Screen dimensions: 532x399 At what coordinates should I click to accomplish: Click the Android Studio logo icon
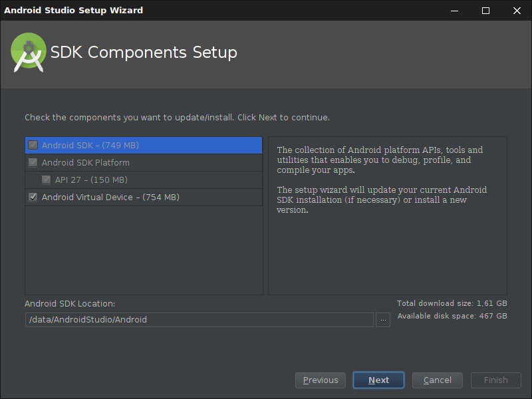(28, 53)
